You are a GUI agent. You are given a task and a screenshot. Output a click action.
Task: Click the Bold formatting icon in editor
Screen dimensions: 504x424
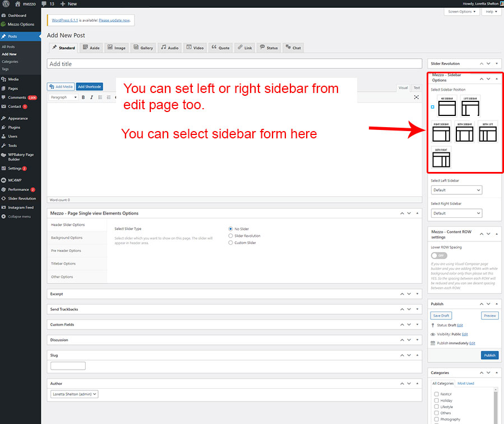(x=84, y=97)
